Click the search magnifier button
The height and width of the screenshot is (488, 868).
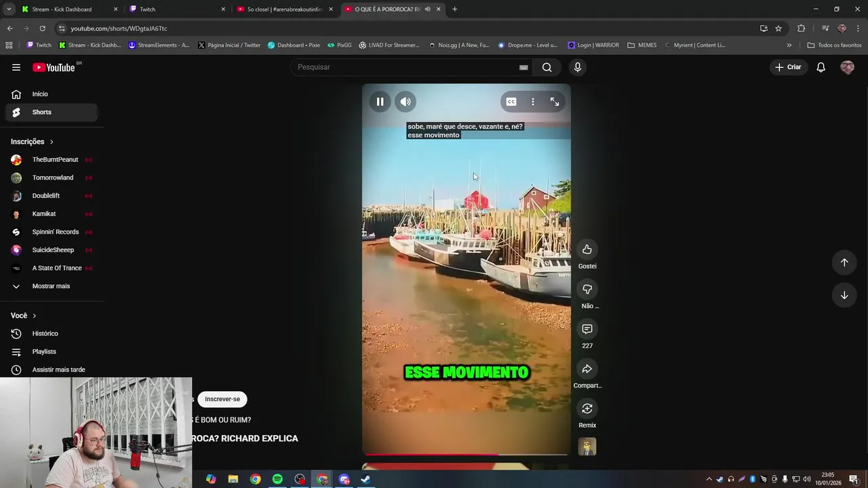pos(547,67)
